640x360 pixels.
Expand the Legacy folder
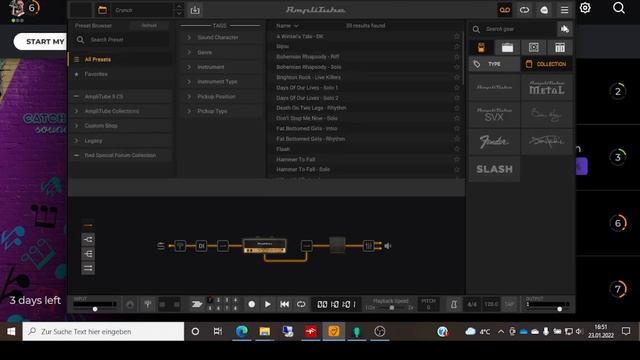tap(76, 140)
